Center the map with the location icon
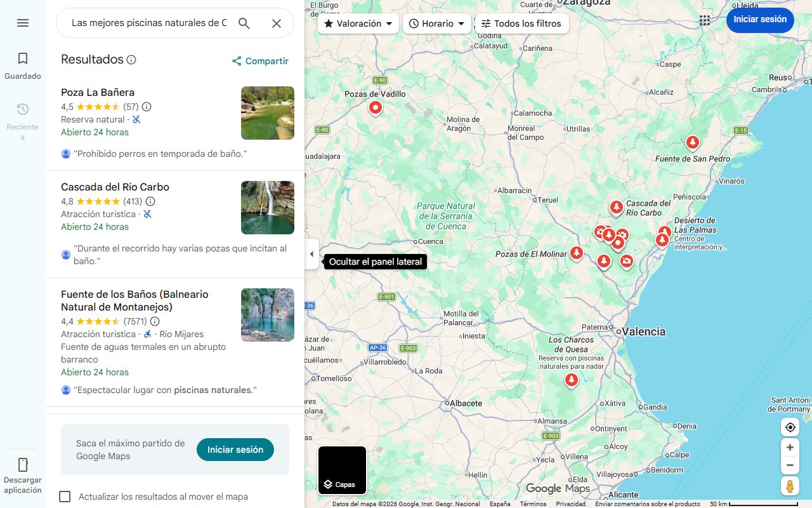The height and width of the screenshot is (508, 812). (790, 427)
